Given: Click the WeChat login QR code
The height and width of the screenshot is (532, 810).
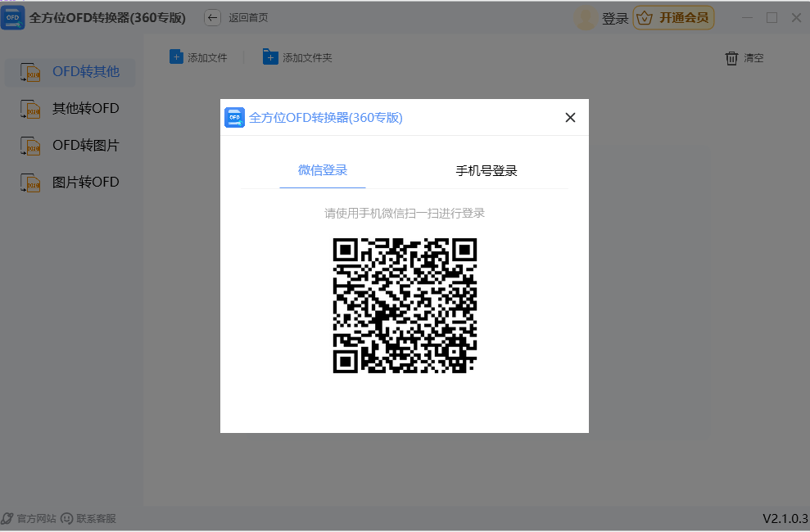Looking at the screenshot, I should (x=405, y=305).
